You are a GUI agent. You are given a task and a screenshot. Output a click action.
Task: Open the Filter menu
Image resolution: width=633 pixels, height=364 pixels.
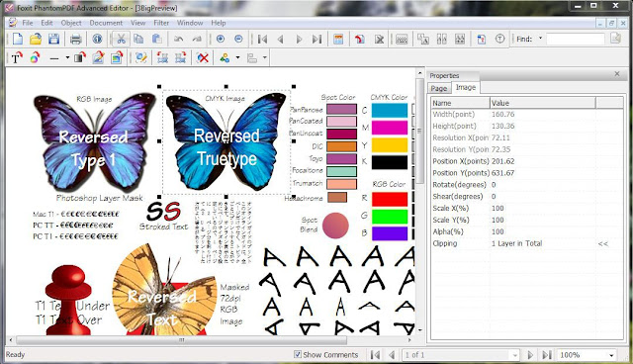(x=161, y=23)
